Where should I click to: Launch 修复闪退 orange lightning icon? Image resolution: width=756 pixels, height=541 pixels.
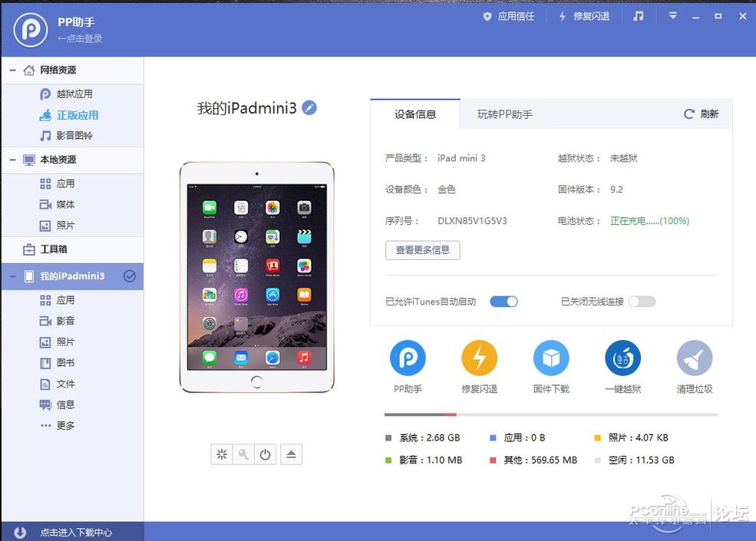[479, 358]
